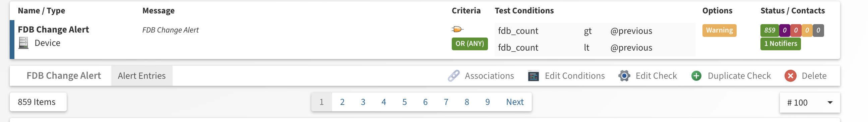Click the green Duplicate Check plus icon
Viewport: 868px width, 122px height.
pos(696,76)
